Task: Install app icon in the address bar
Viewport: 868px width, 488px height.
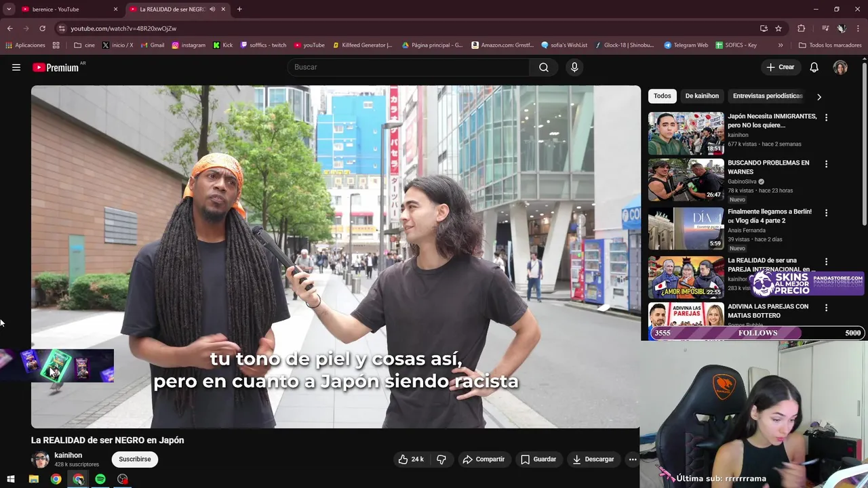Action: coord(764,28)
